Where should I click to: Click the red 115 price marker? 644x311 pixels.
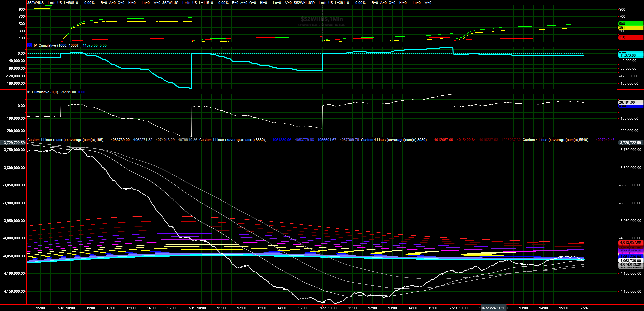[630, 38]
